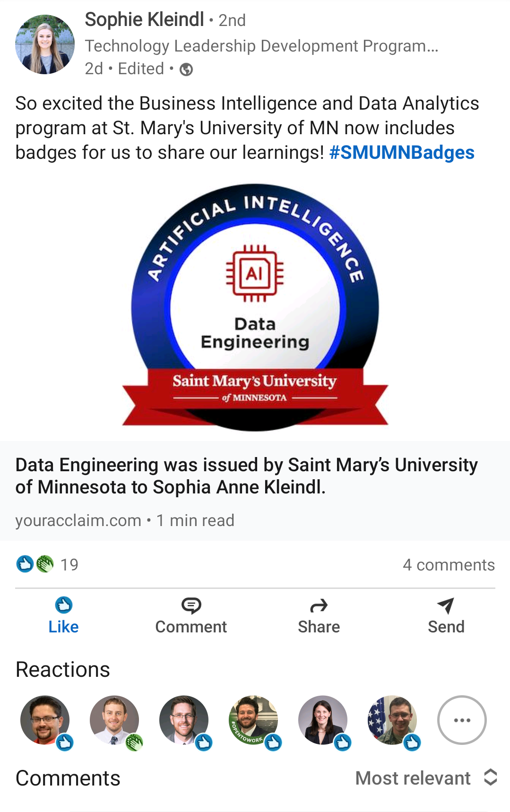
Task: Open the Most relevant comment sorting menu
Action: [x=426, y=777]
